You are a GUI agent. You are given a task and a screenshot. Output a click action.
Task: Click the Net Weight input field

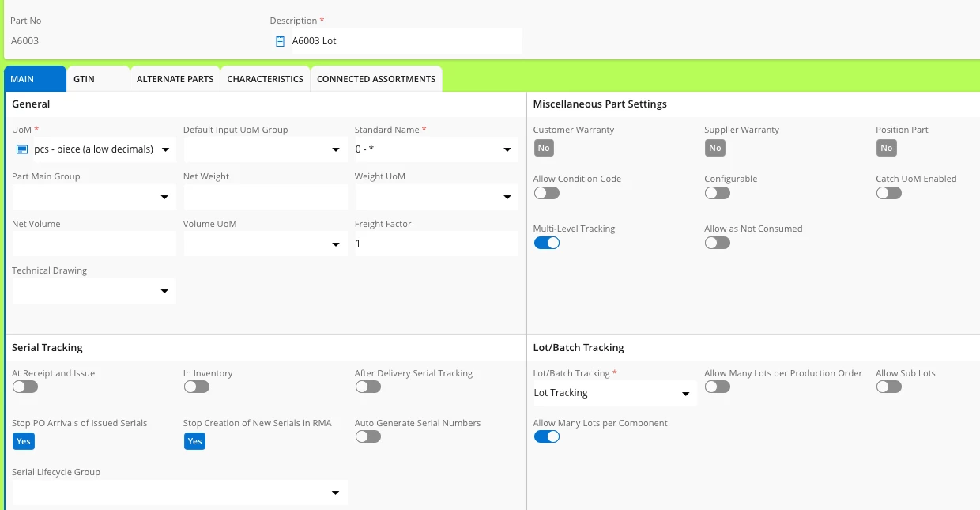click(x=265, y=197)
